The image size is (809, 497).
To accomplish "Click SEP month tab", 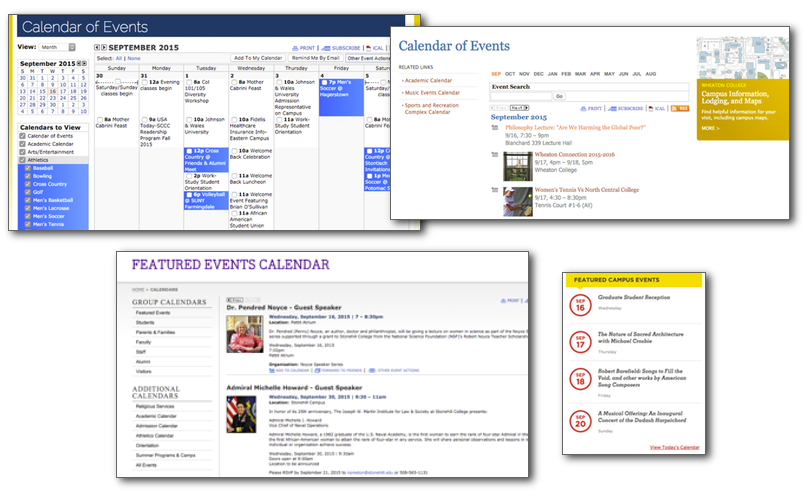I will tap(496, 74).
